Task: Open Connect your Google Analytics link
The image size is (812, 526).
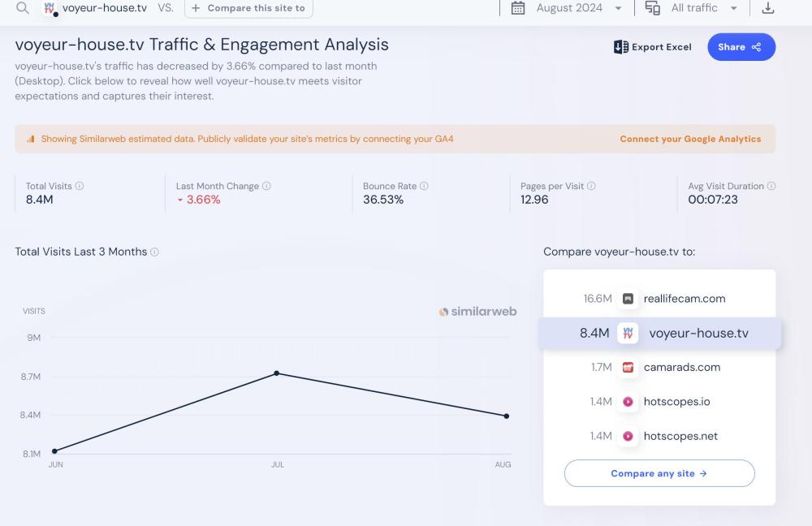Action: pyautogui.click(x=690, y=139)
